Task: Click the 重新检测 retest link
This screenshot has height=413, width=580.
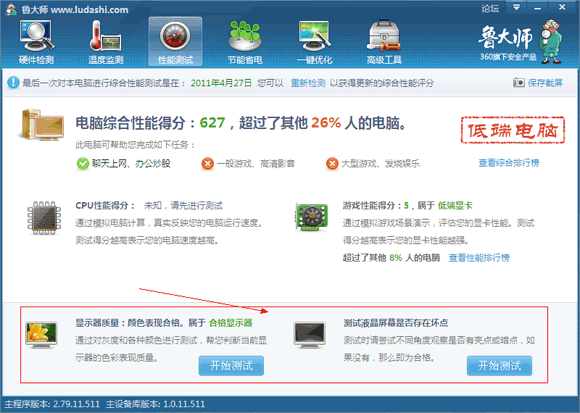Action: pyautogui.click(x=308, y=83)
